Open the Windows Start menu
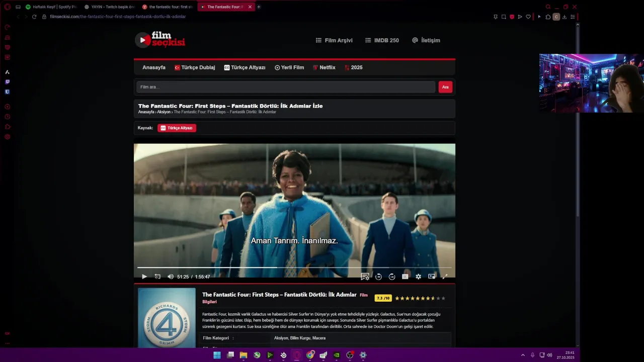 point(217,355)
